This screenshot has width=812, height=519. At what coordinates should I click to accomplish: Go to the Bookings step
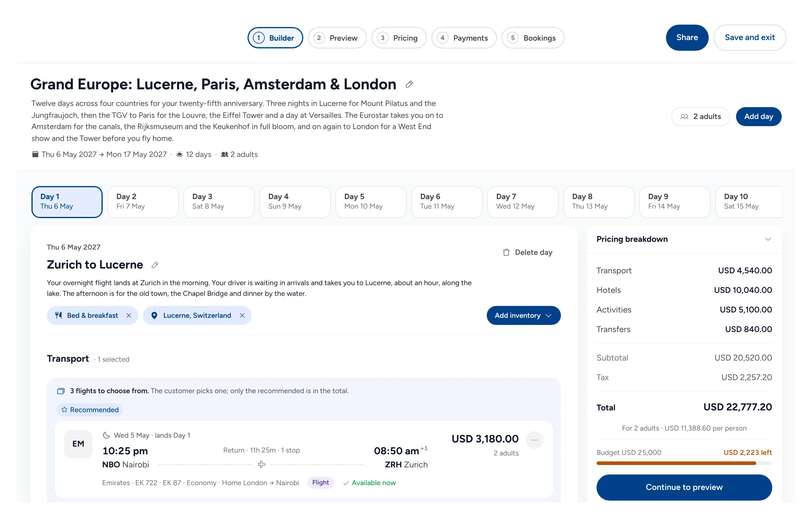click(x=533, y=38)
